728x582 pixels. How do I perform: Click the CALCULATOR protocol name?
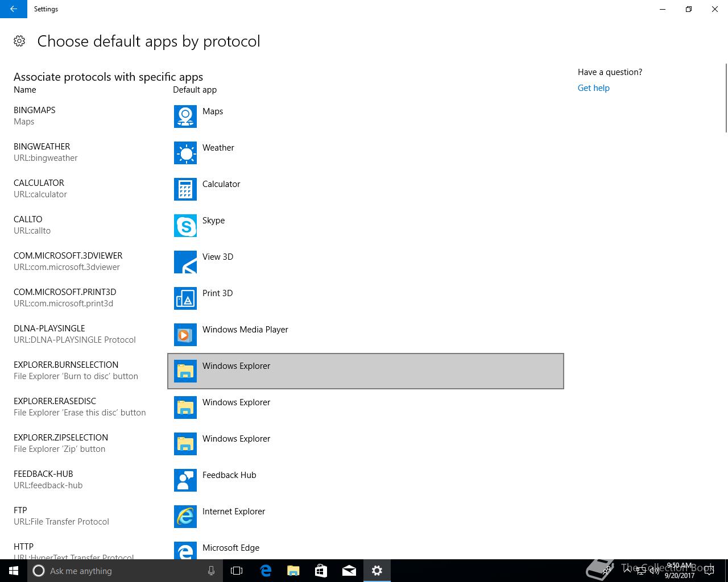[x=39, y=183]
